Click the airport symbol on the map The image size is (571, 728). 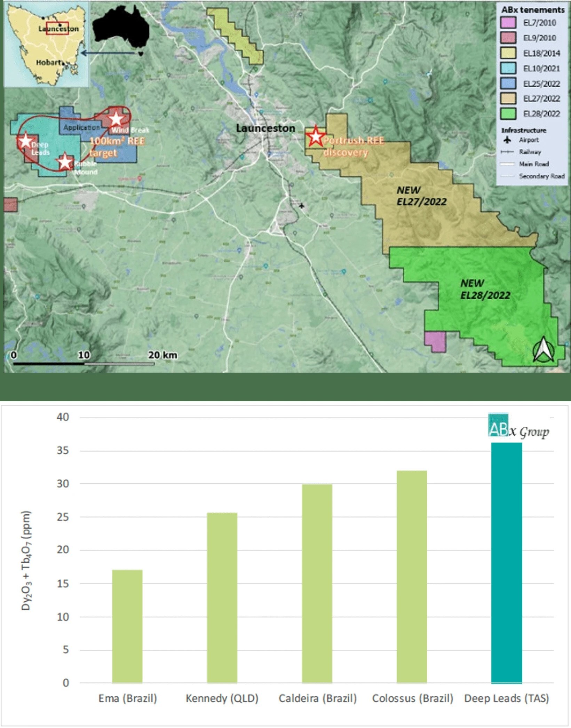[x=302, y=206]
